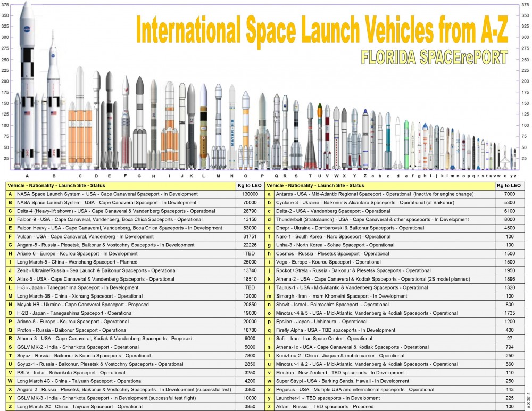Screen dimensions: 532x411
Task: Select the 'Long March-5 - China' row text
Action: point(77,262)
